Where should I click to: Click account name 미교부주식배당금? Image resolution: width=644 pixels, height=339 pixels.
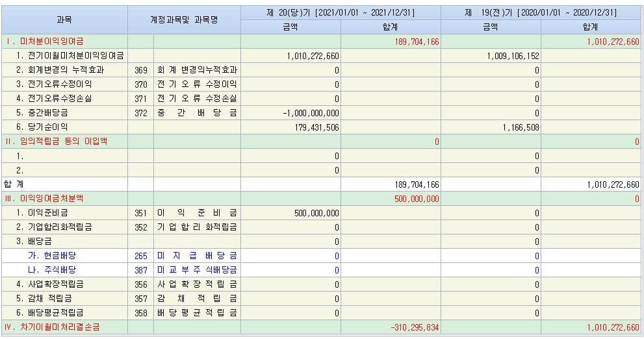[x=197, y=270]
